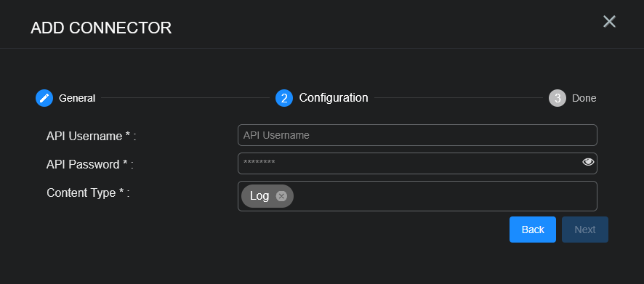644x284 pixels.
Task: Click the ADD CONNECTOR dialog title
Action: click(101, 28)
